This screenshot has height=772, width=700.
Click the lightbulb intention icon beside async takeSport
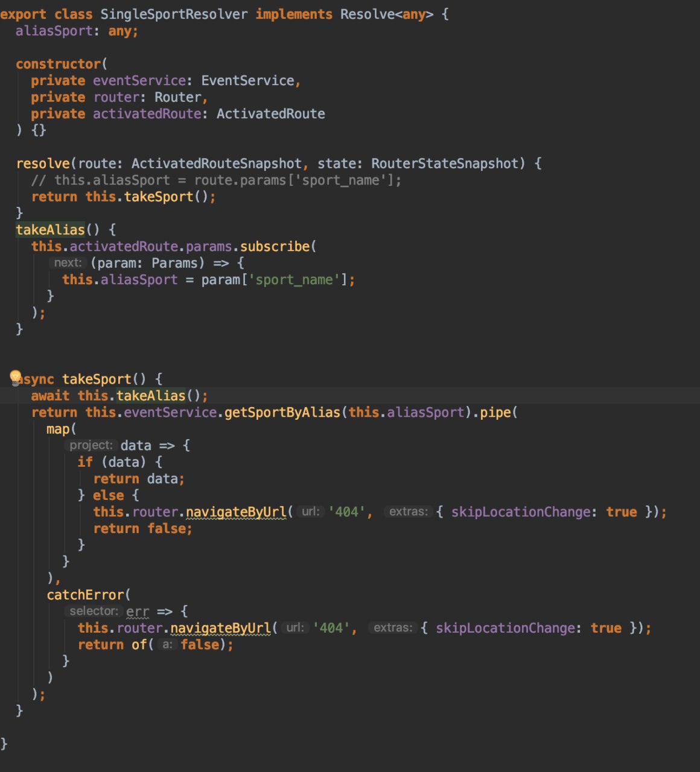(15, 378)
